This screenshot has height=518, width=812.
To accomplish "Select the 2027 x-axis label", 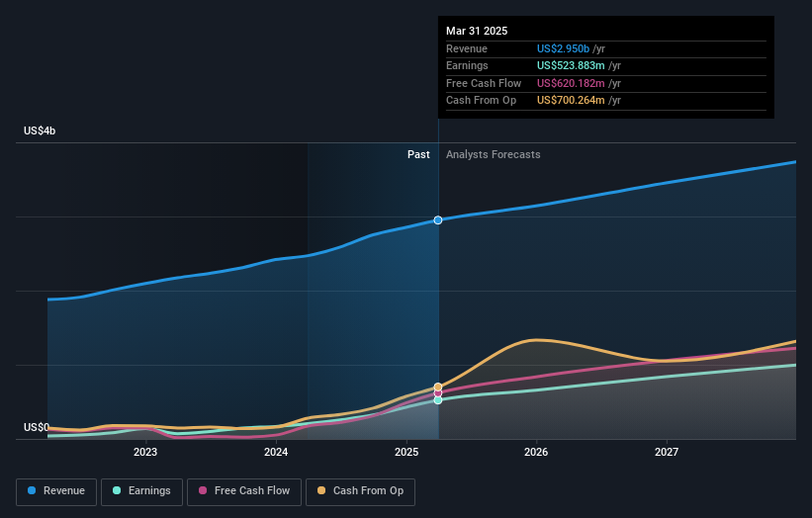I will coord(667,453).
